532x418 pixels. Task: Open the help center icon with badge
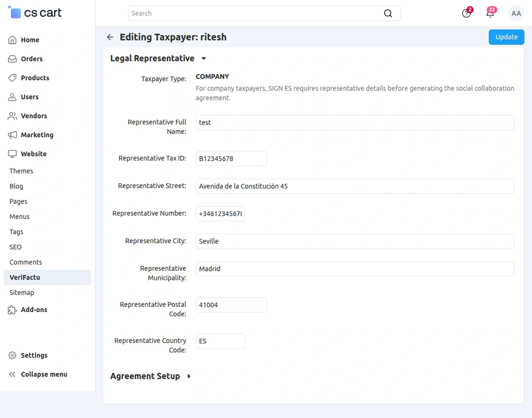tap(467, 13)
